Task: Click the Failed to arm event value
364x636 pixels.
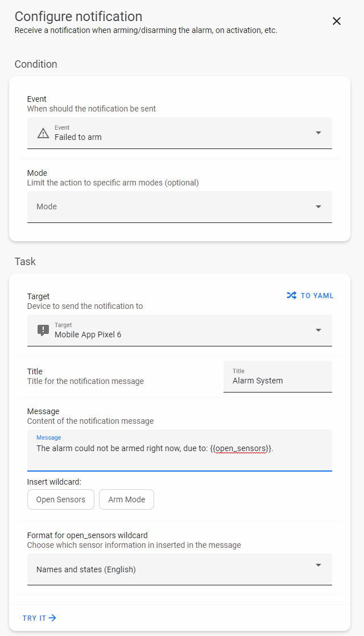Action: tap(78, 137)
